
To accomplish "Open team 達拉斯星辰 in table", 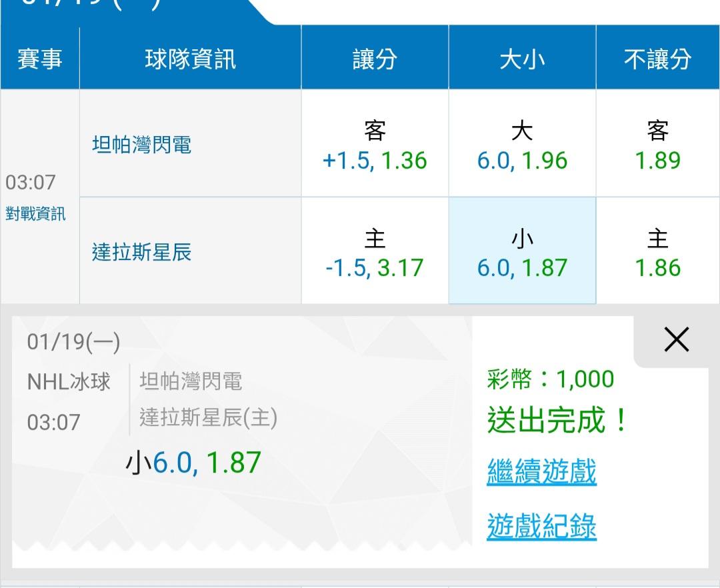I will (141, 252).
